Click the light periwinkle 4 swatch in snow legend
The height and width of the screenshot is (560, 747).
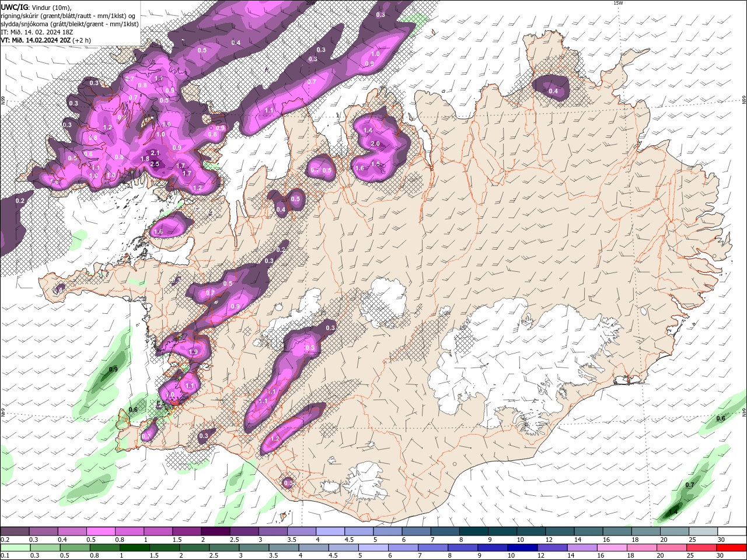click(330, 531)
